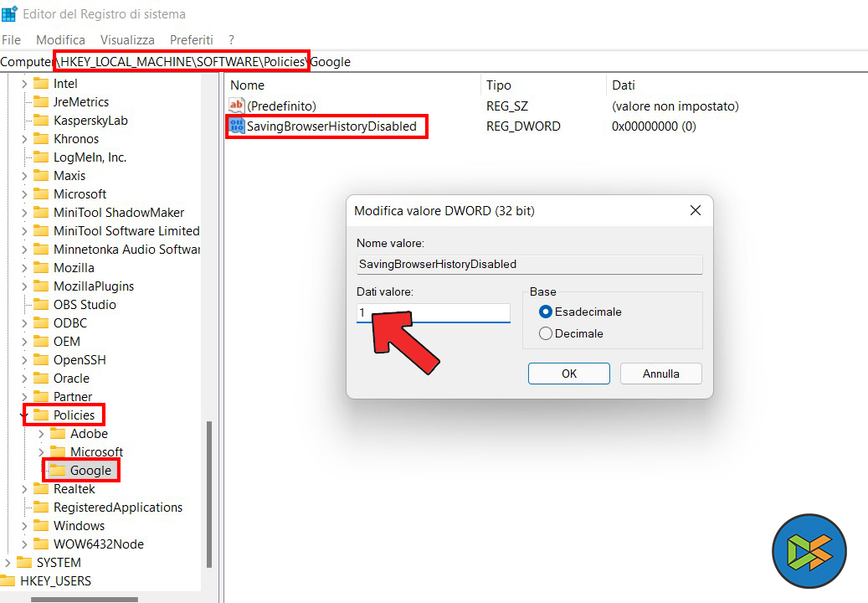Click the REG_DWORD type cell

[x=523, y=126]
